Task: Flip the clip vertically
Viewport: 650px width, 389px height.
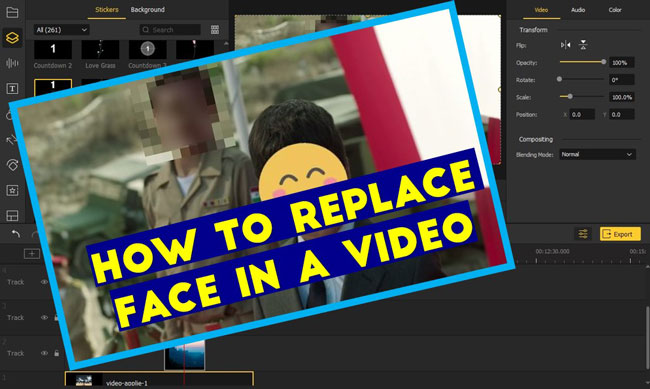Action: tap(583, 45)
